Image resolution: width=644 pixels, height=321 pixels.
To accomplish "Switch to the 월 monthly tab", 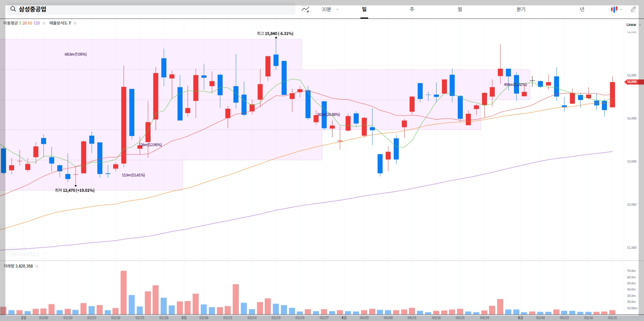I will click(x=460, y=9).
